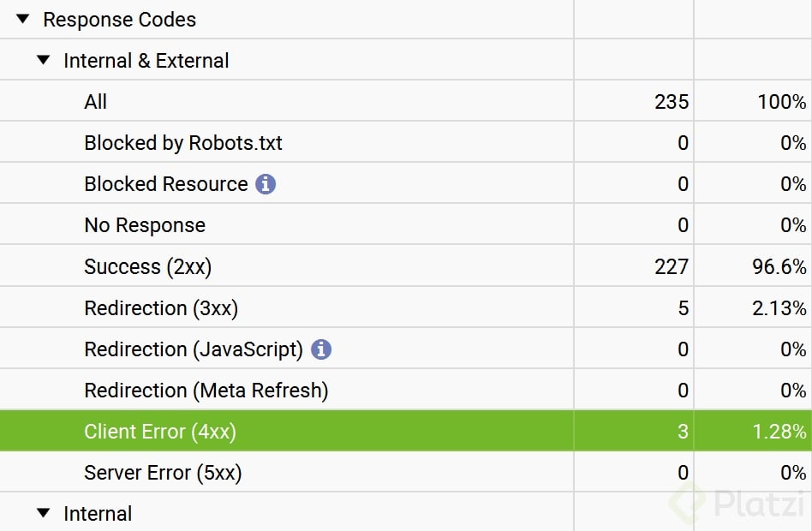The width and height of the screenshot is (812, 531).
Task: Select Success (2xx) filter
Action: coord(147,266)
